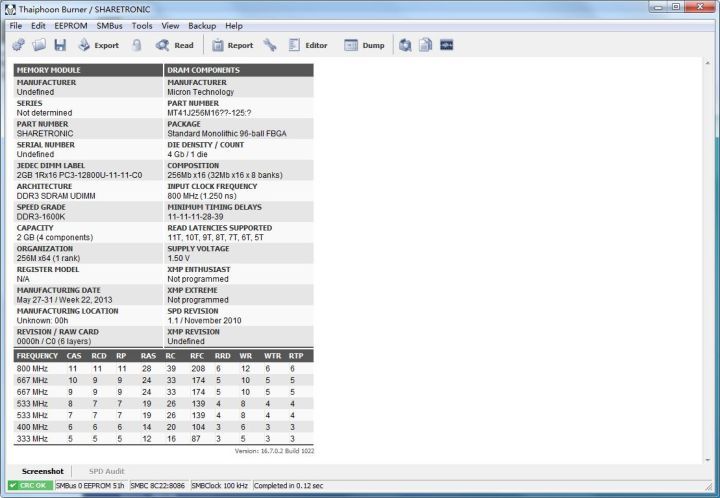Open the View menu
Screen dimensions: 720x498
pos(170,26)
